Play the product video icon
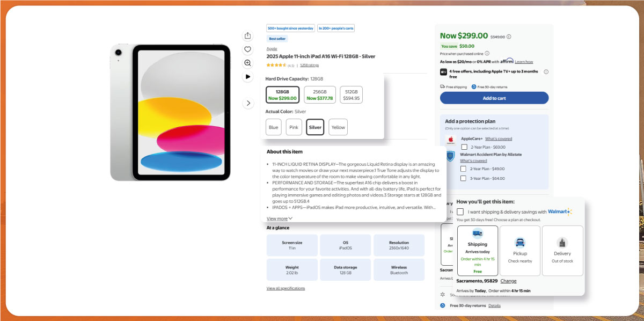 pos(247,77)
